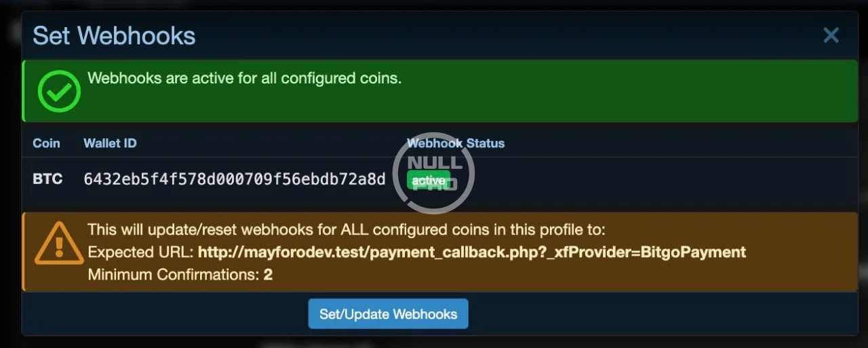Click the orange warning triangle icon

tap(59, 242)
